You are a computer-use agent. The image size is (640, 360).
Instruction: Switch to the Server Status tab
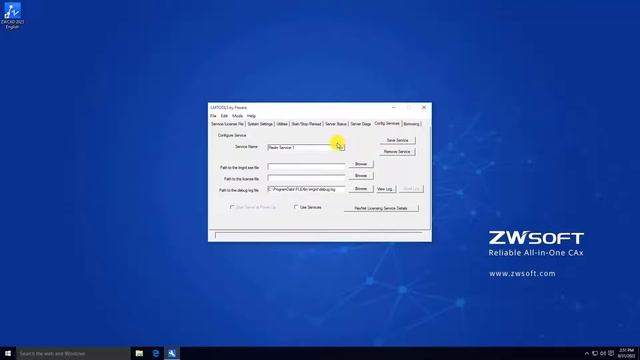336,124
